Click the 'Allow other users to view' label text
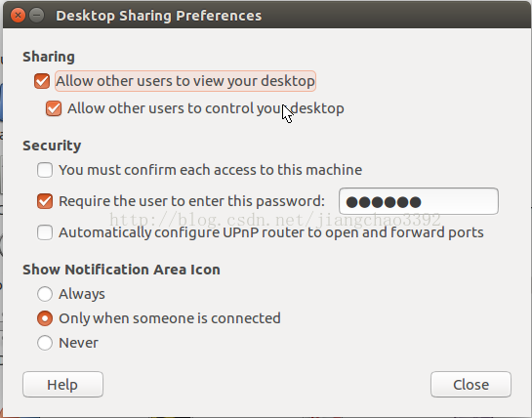 185,81
